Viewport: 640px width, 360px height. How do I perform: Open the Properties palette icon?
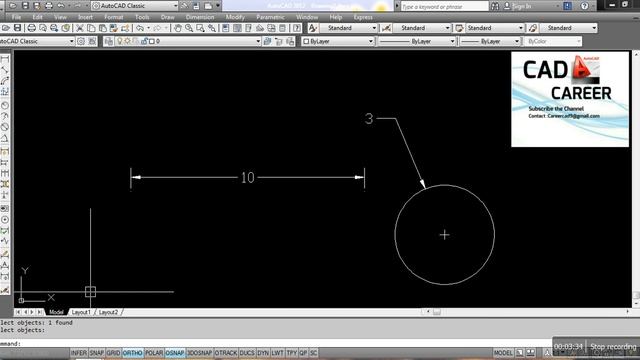[226, 28]
